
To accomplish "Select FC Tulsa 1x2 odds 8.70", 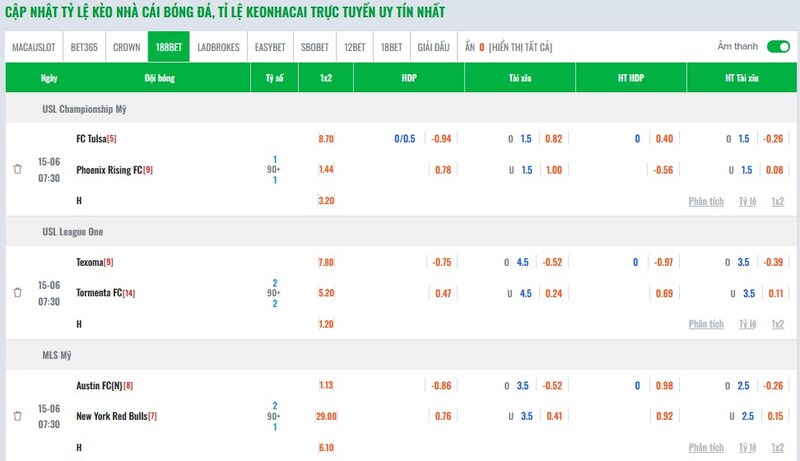I will click(x=326, y=139).
